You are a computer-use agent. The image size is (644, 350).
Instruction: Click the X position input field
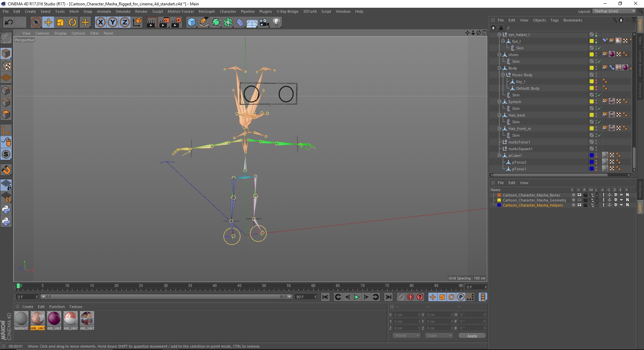pyautogui.click(x=407, y=315)
